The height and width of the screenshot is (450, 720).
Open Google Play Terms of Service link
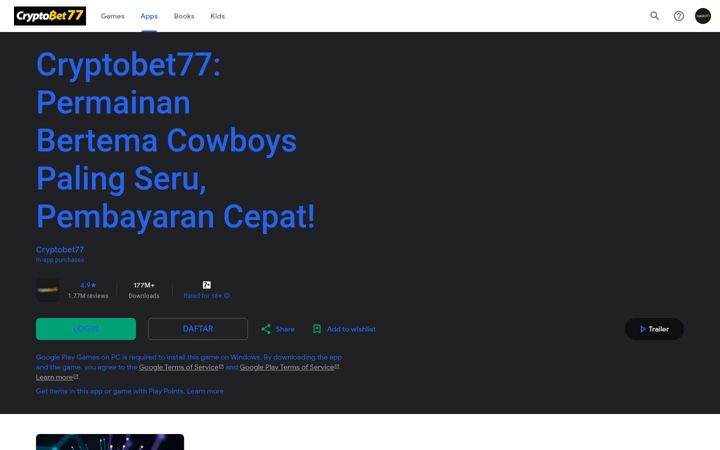[x=289, y=367]
